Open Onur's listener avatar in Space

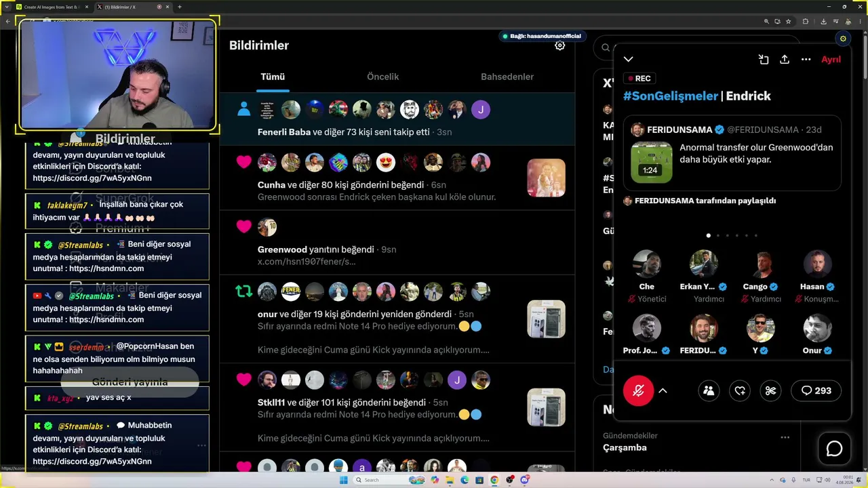tap(817, 328)
